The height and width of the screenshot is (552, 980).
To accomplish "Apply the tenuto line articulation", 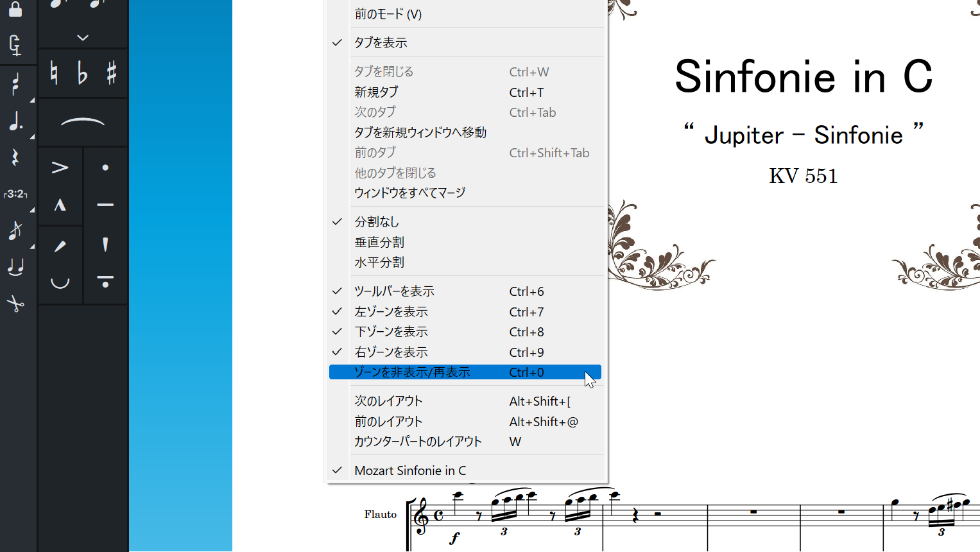I will [105, 205].
